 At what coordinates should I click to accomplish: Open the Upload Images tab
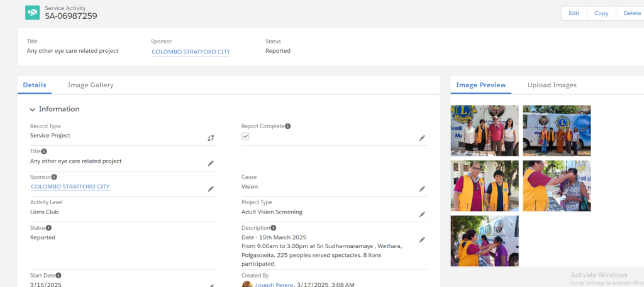pyautogui.click(x=552, y=85)
